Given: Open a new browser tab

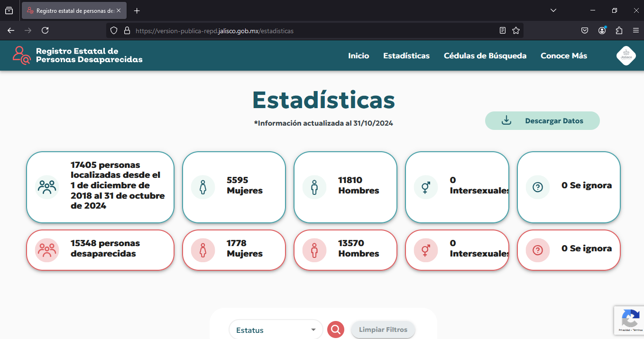Looking at the screenshot, I should (137, 10).
